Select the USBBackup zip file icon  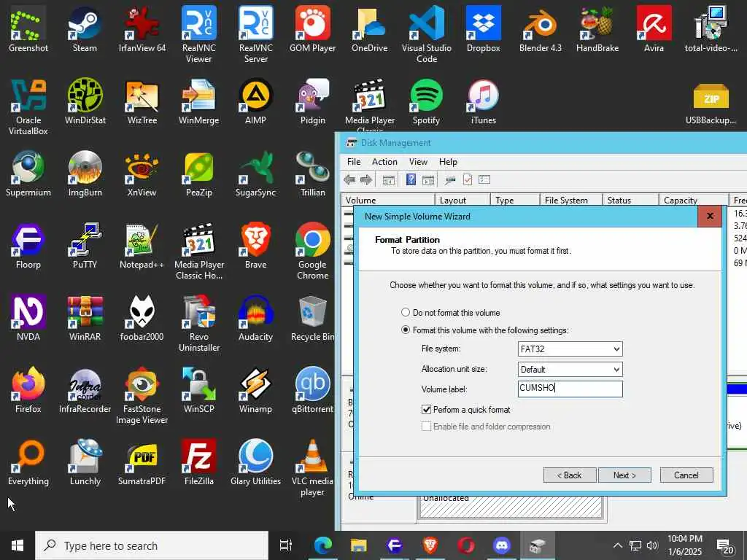(711, 102)
